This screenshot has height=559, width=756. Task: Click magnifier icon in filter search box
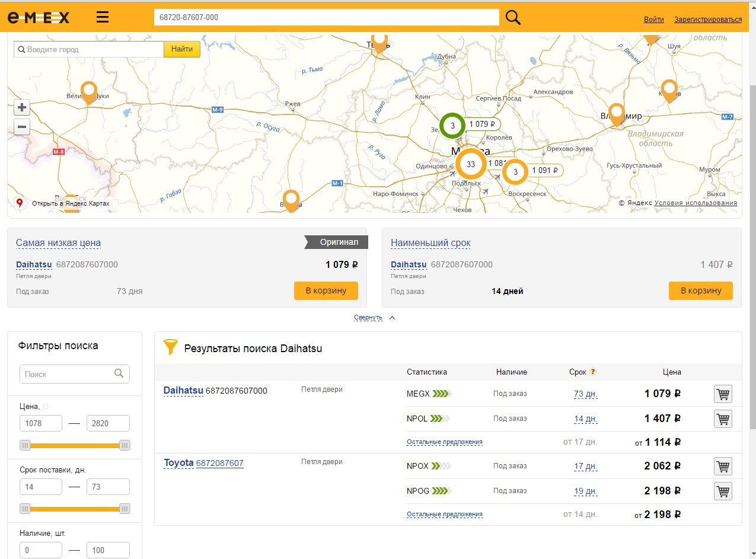point(119,373)
